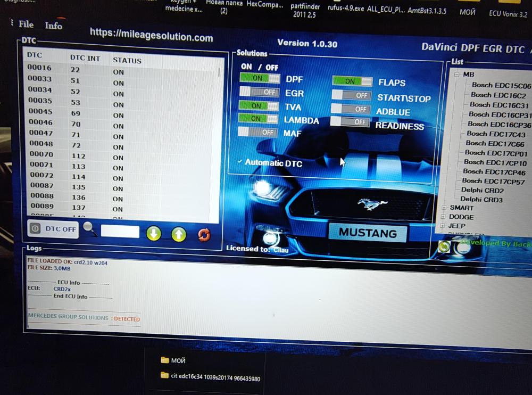532x395 pixels.
Task: Toggle the READINESS switch
Action: click(350, 121)
